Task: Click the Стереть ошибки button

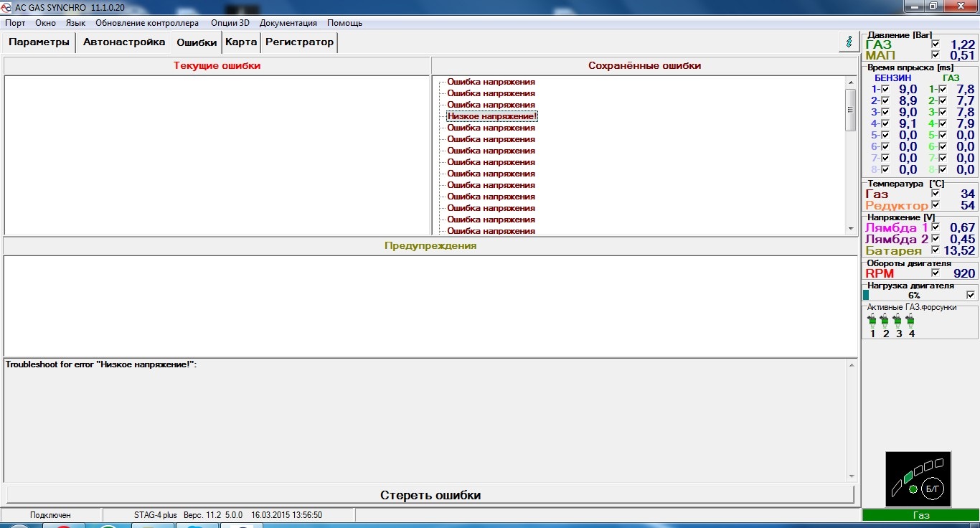Action: (430, 495)
